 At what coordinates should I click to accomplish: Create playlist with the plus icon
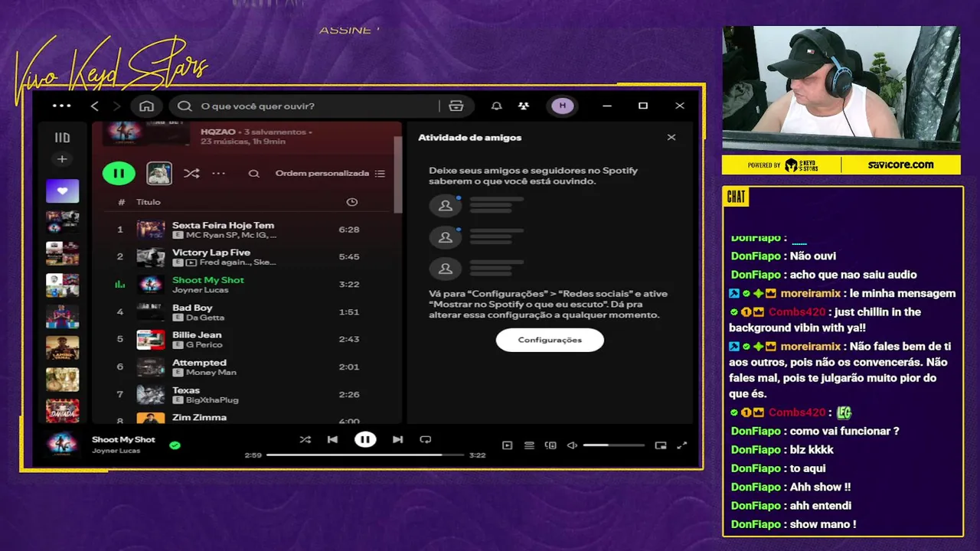point(62,159)
